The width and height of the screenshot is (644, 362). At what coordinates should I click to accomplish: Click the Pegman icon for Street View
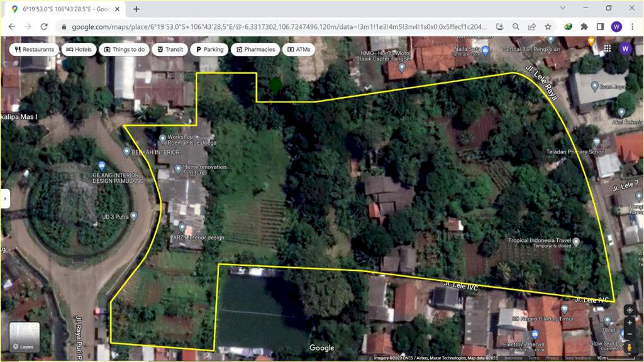(630, 347)
